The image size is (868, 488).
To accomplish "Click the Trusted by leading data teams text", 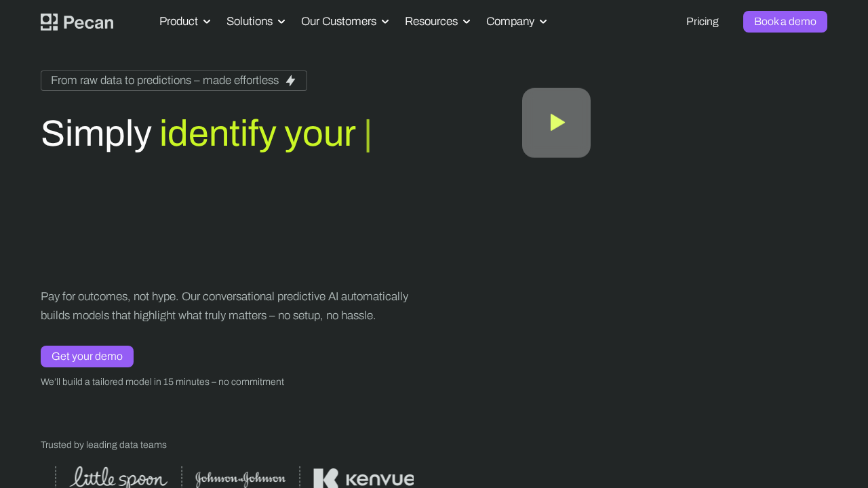I will click(103, 445).
